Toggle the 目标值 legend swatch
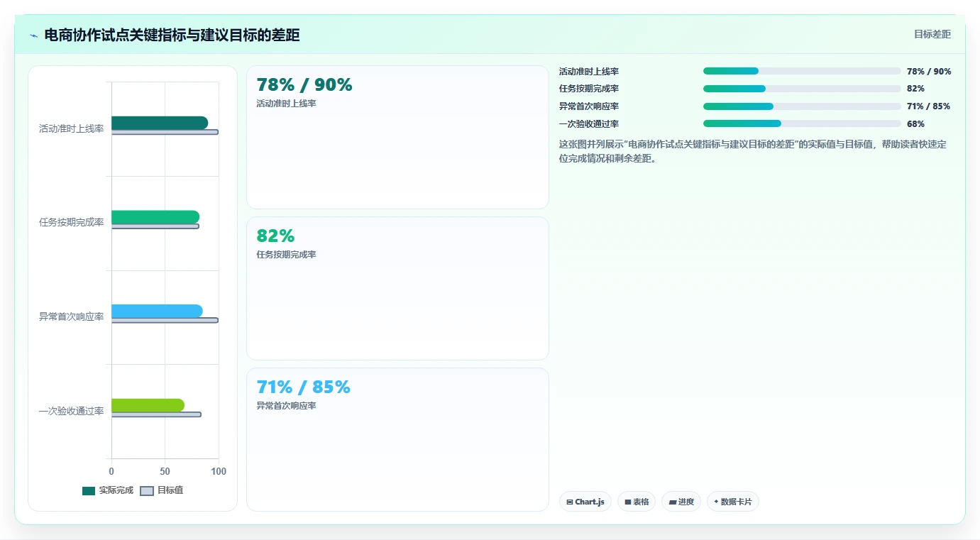Image resolution: width=980 pixels, height=540 pixels. (x=147, y=491)
